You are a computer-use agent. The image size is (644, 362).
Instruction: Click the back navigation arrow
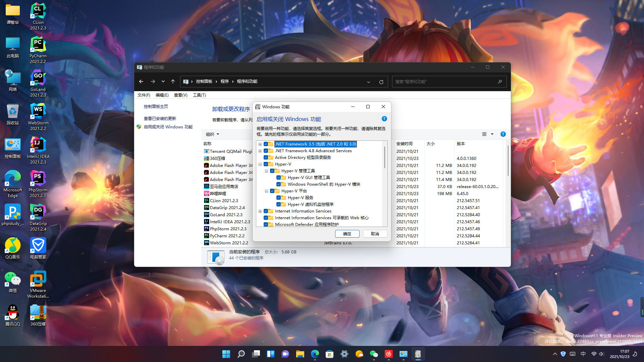tap(141, 81)
